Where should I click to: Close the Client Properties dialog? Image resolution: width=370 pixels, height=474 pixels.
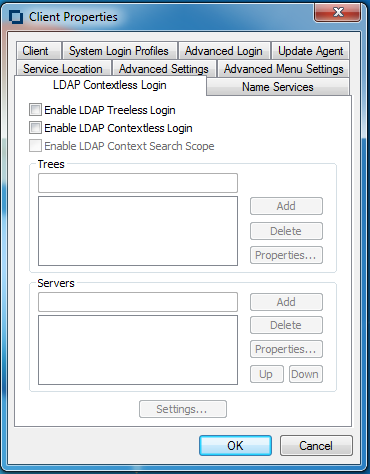coord(337,13)
